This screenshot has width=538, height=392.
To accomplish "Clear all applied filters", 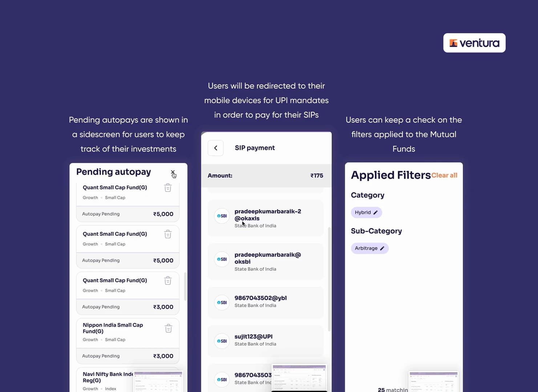I will [x=444, y=175].
